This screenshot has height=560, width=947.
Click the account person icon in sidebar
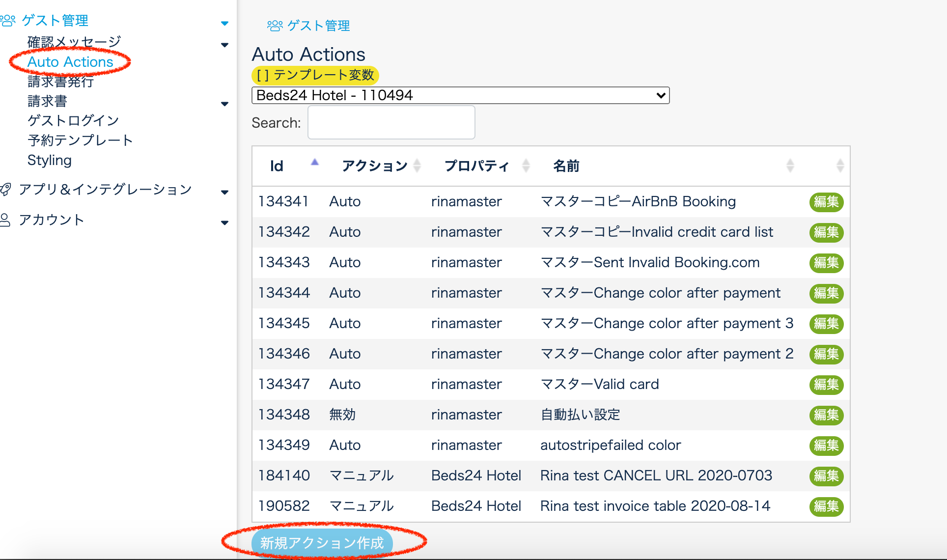5,220
